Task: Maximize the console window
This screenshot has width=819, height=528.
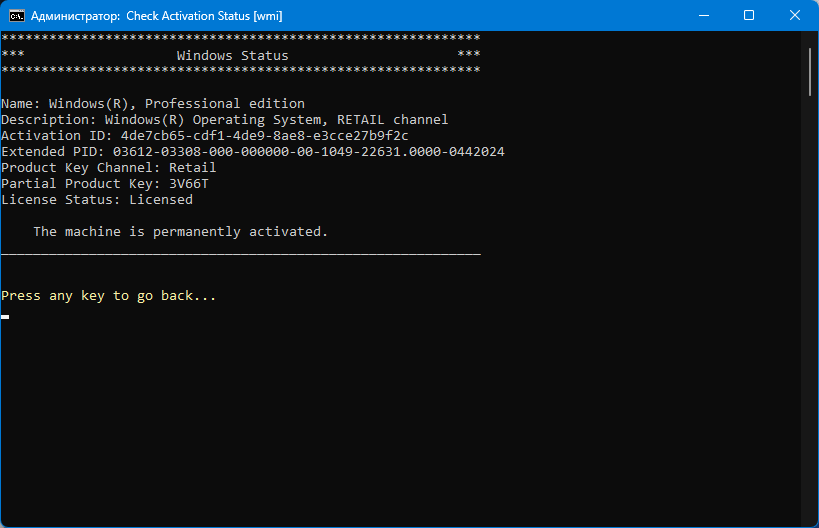Action: click(x=749, y=15)
